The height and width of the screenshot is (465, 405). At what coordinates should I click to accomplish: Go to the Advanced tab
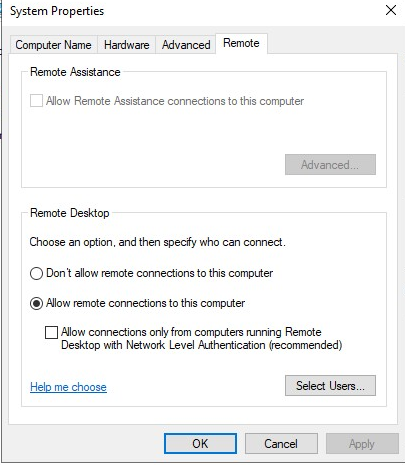point(186,45)
